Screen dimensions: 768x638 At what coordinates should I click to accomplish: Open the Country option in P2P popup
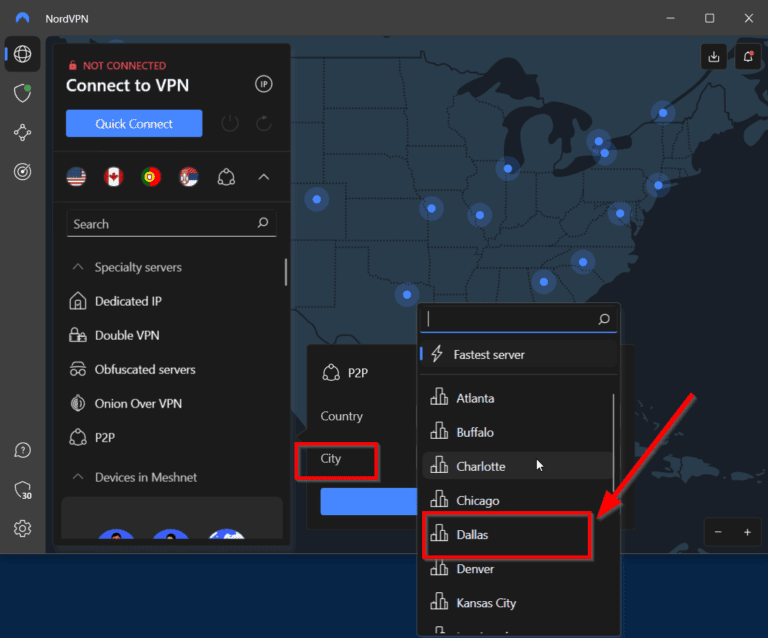tap(341, 416)
